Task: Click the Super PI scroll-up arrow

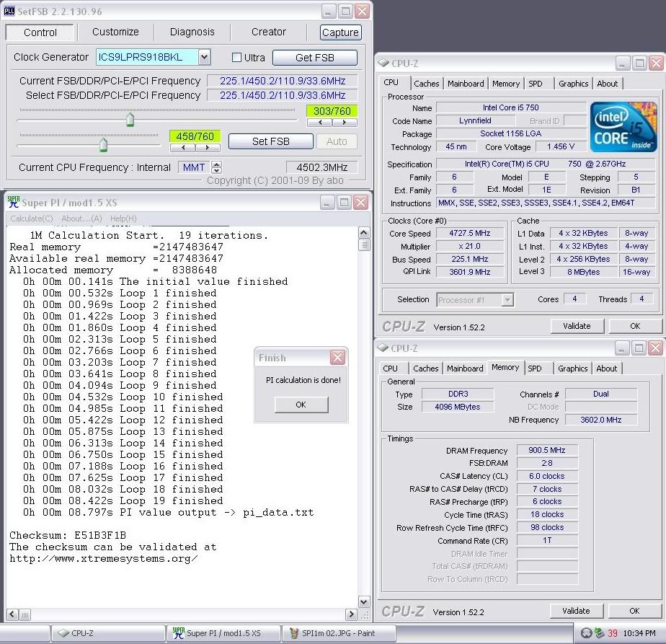Action: click(364, 232)
